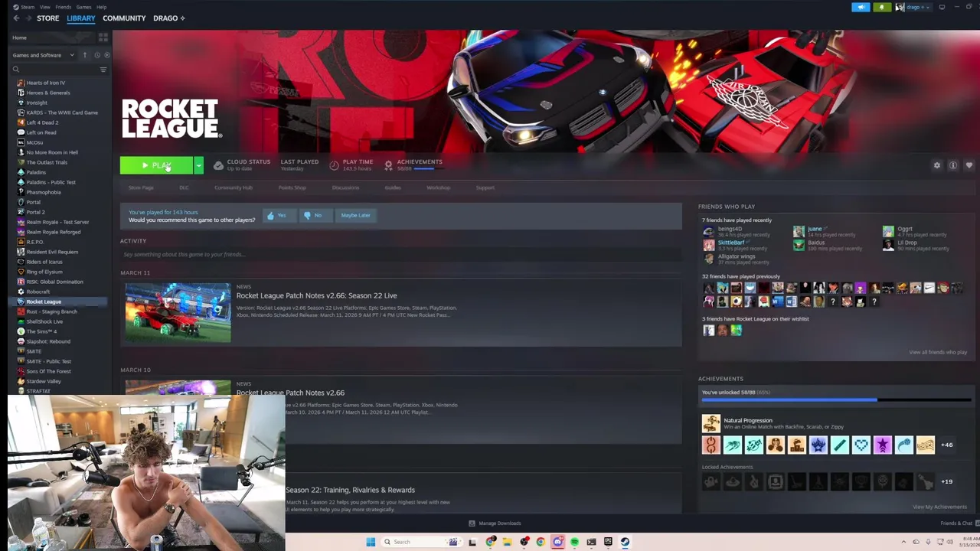Launch Rocket League with Play button
980x551 pixels.
[x=156, y=165]
